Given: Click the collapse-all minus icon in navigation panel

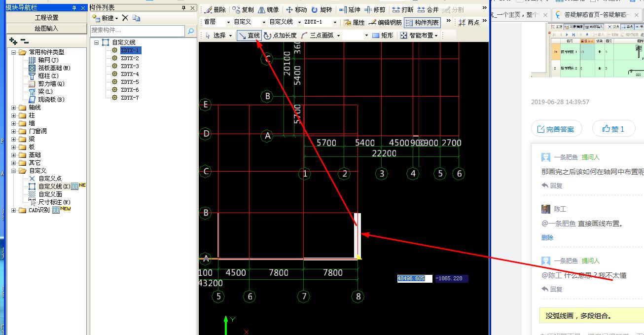Looking at the screenshot, I should 24,41.
